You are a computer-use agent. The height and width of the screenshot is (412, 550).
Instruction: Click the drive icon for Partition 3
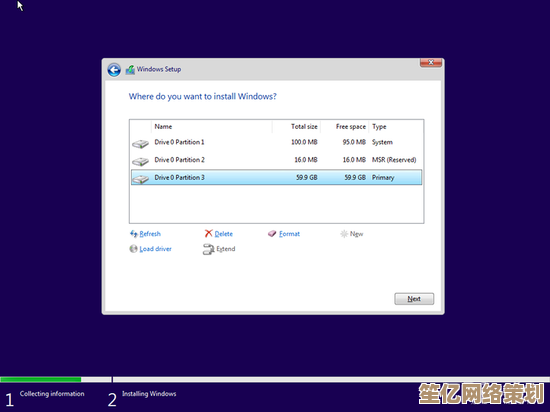[140, 179]
